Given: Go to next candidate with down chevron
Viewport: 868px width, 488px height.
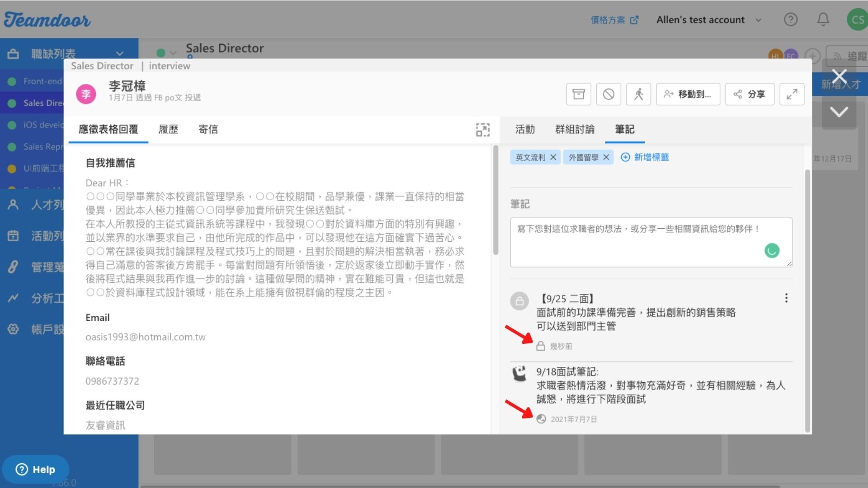Looking at the screenshot, I should tap(839, 112).
